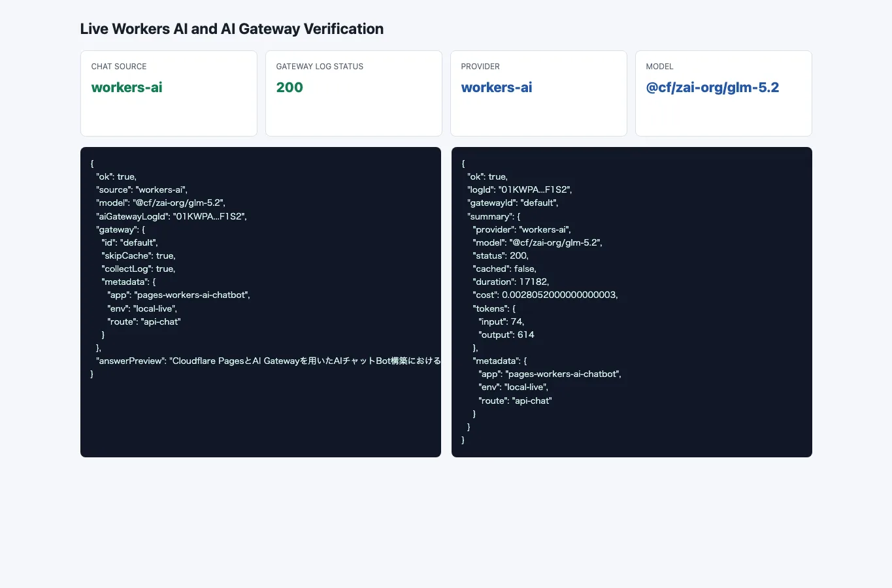Click the "collectLog": true line
Image resolution: width=892 pixels, height=588 pixels.
click(139, 269)
